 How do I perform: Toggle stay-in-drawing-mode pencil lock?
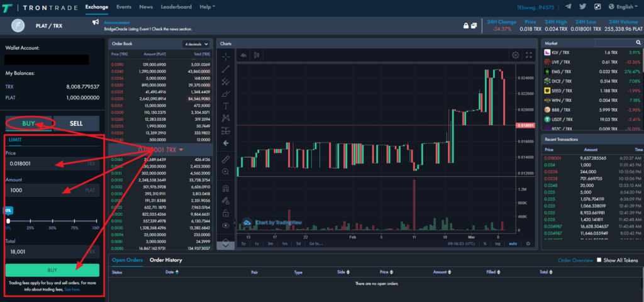pyautogui.click(x=226, y=201)
